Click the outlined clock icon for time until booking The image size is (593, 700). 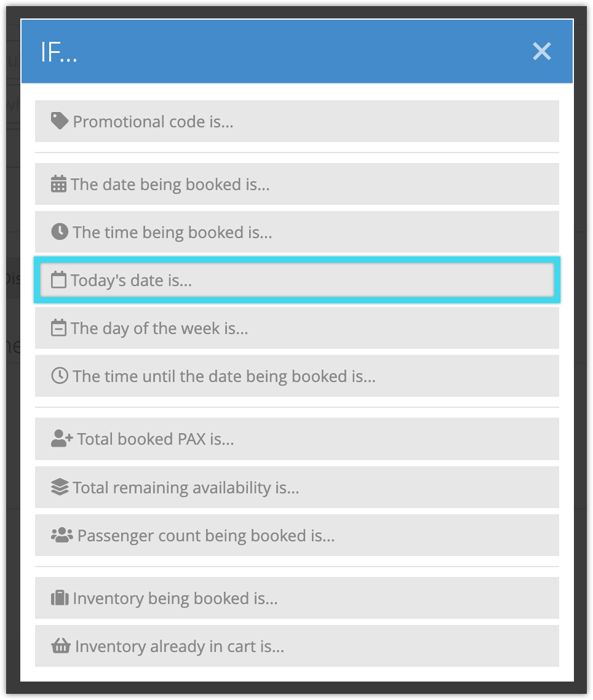(60, 376)
